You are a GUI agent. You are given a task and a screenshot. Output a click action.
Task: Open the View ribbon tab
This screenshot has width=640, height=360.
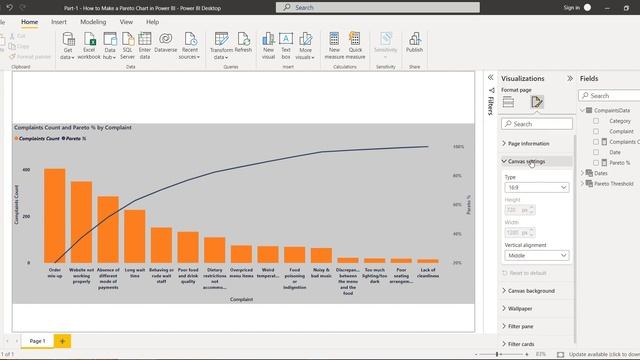[126, 22]
